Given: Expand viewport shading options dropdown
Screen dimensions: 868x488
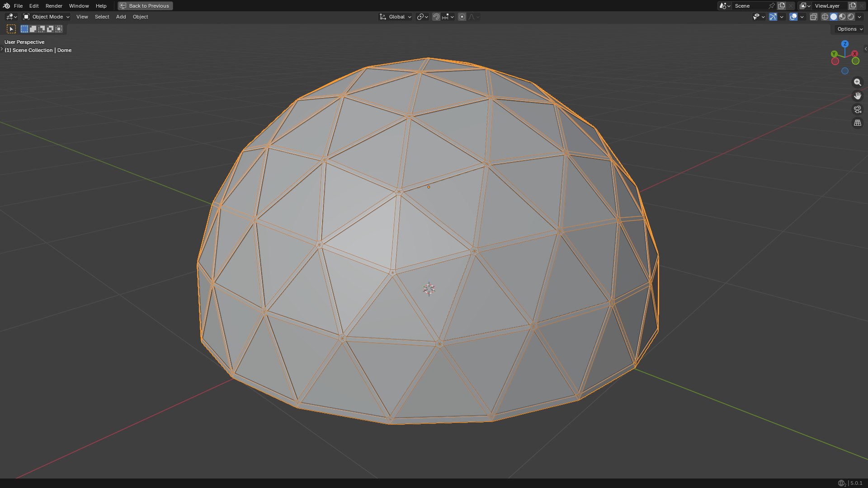Looking at the screenshot, I should [859, 17].
